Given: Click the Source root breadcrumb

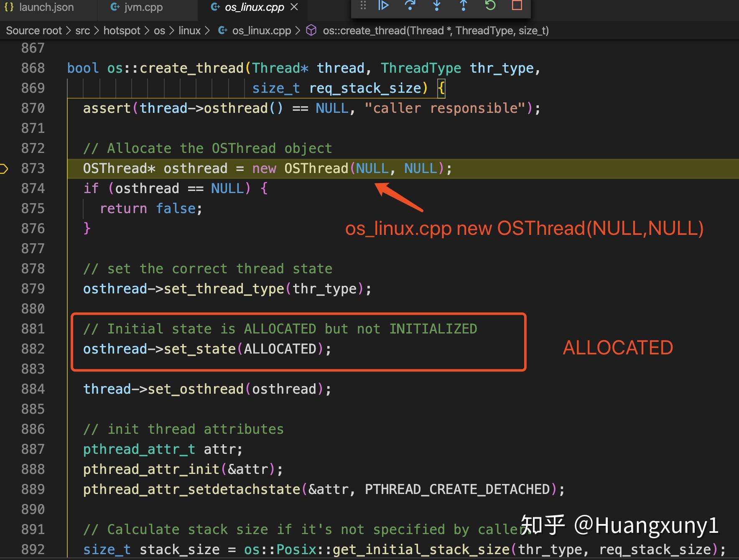Looking at the screenshot, I should 33,30.
